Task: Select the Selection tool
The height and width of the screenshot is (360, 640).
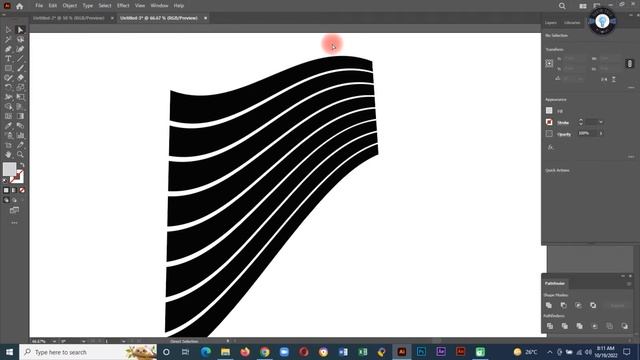Action: (x=8, y=30)
